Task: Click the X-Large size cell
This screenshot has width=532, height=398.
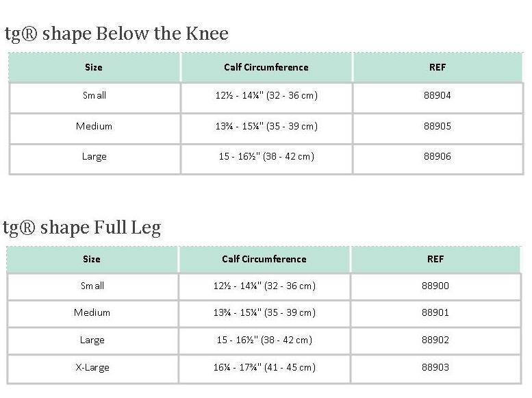Action: tap(92, 368)
